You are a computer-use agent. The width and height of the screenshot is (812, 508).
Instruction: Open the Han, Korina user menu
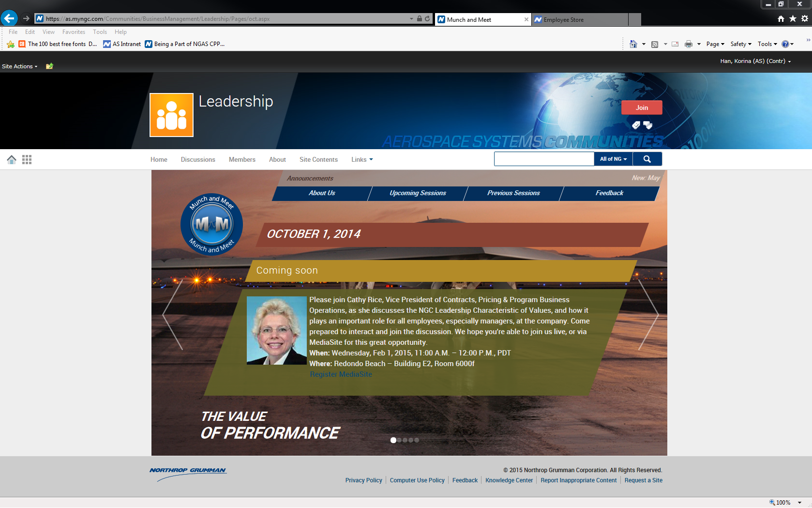click(x=755, y=61)
